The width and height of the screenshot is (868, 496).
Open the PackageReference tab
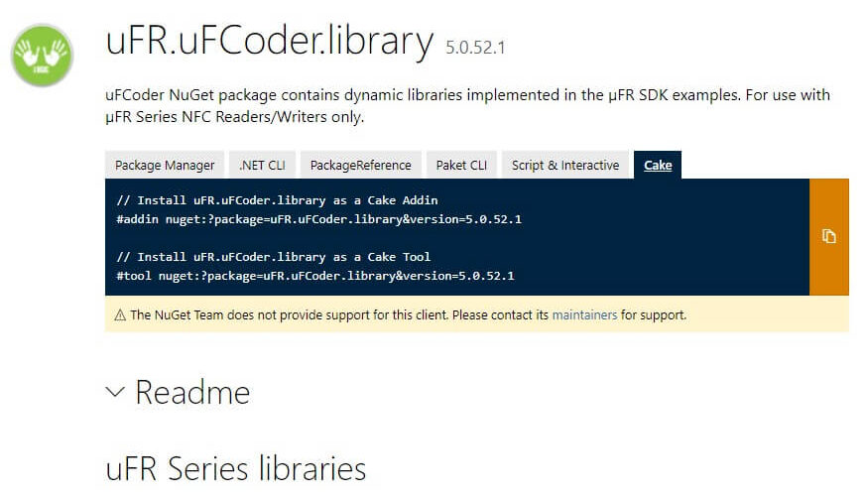click(361, 165)
